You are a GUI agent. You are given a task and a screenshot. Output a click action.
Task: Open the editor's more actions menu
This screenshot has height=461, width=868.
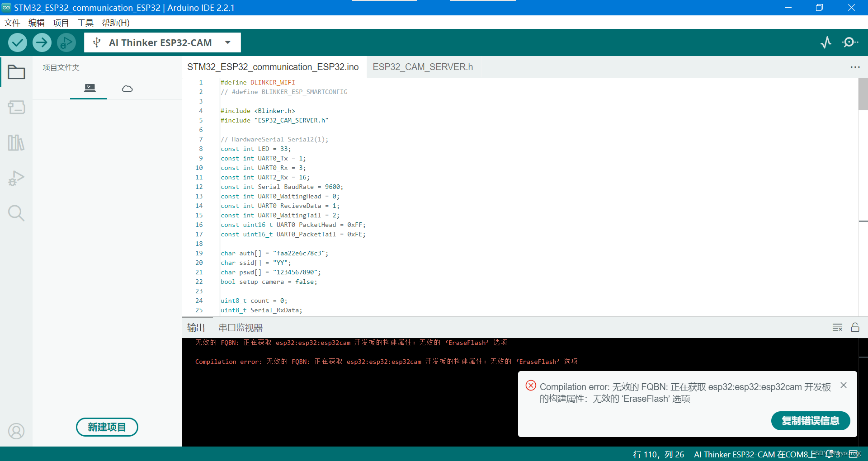(x=855, y=67)
